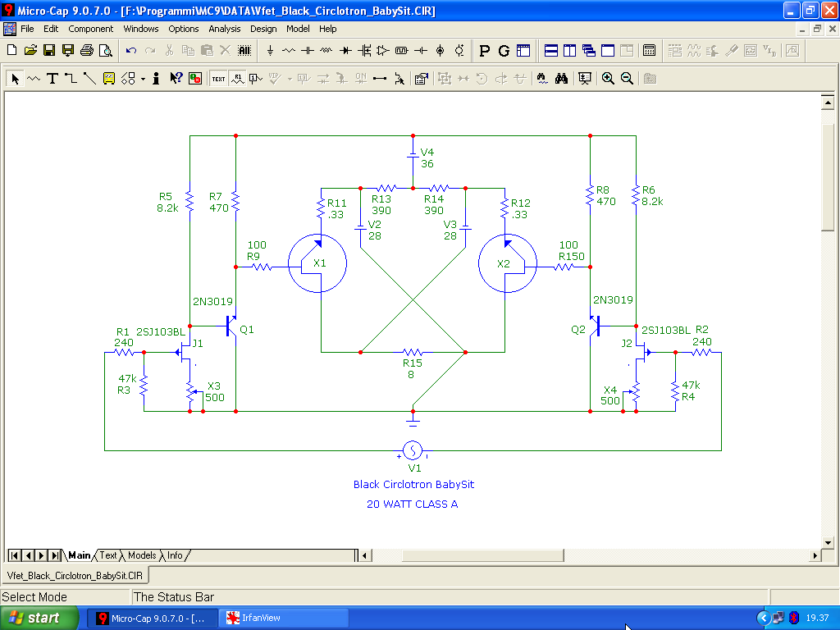Open the Options menu
The width and height of the screenshot is (840, 630).
tap(183, 29)
